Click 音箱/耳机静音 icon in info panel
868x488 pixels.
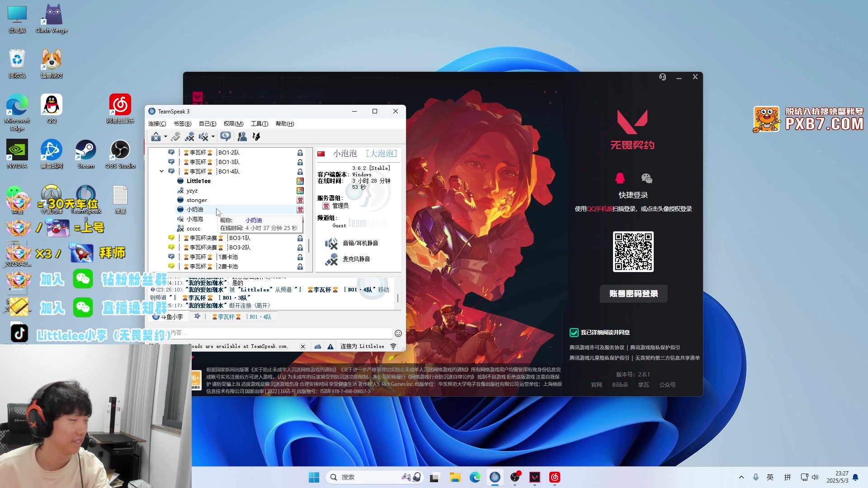click(331, 244)
